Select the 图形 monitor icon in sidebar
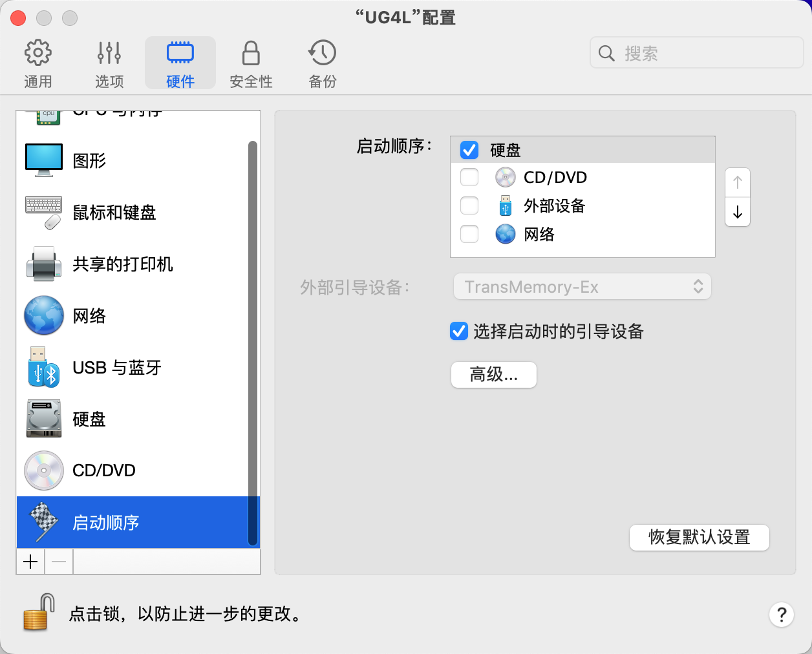The image size is (812, 654). tap(44, 160)
